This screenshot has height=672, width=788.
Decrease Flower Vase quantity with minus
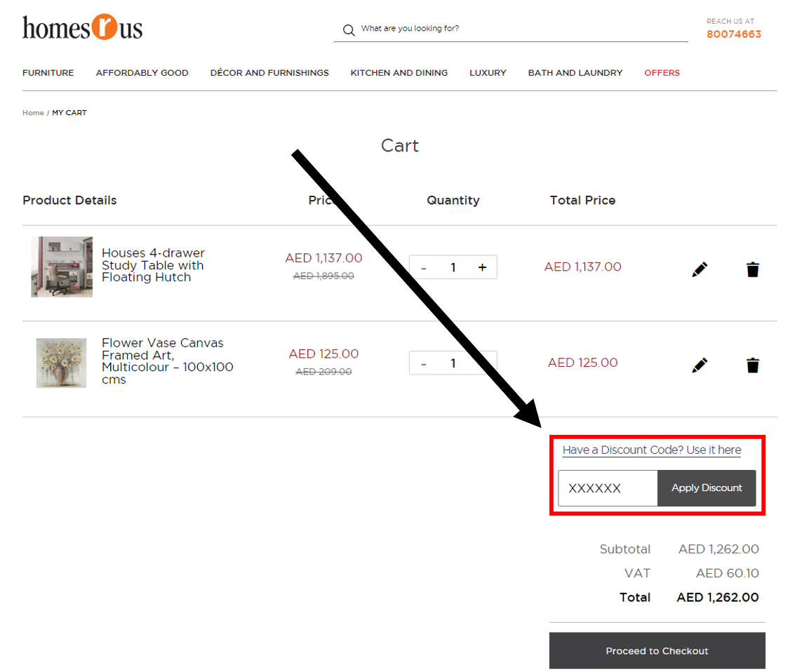coord(424,363)
